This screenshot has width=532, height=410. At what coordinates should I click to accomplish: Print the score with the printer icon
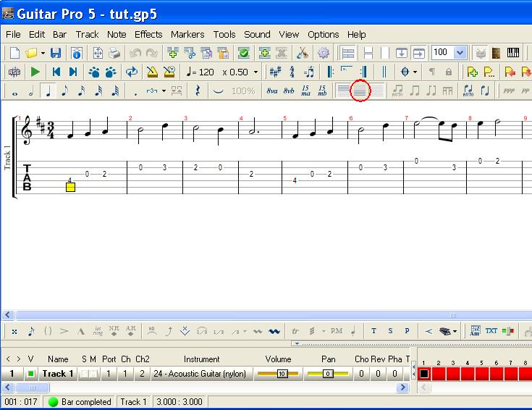pos(114,53)
